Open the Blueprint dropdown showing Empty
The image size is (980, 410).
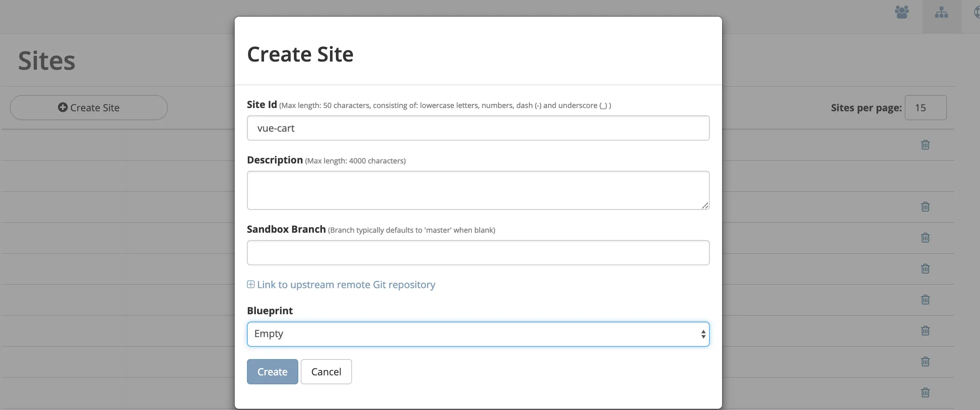(x=478, y=334)
